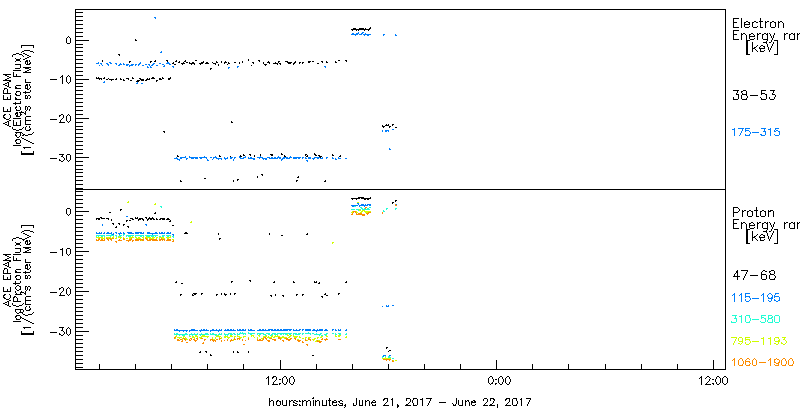Click the proton plot -20 y-axis tick label
The width and height of the screenshot is (800, 410).
pyautogui.click(x=59, y=291)
